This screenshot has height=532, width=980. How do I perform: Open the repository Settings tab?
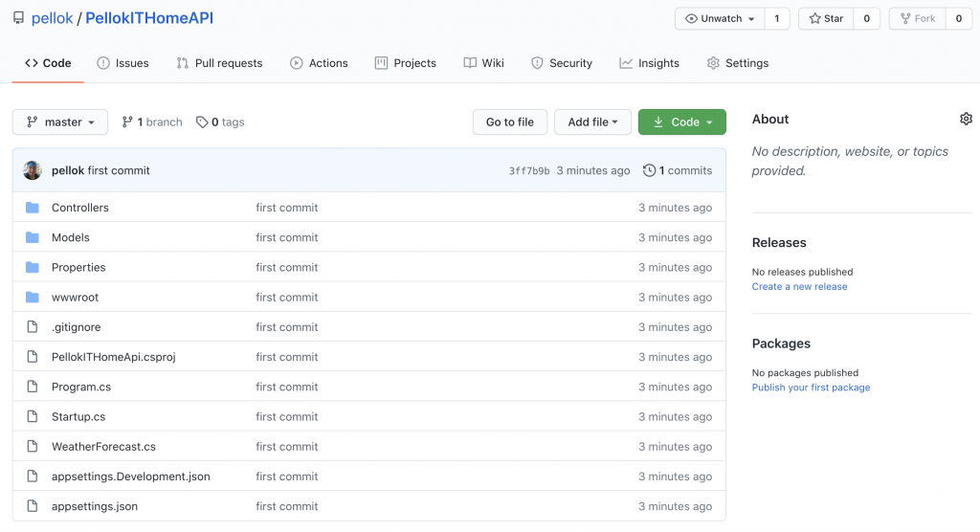click(x=738, y=63)
